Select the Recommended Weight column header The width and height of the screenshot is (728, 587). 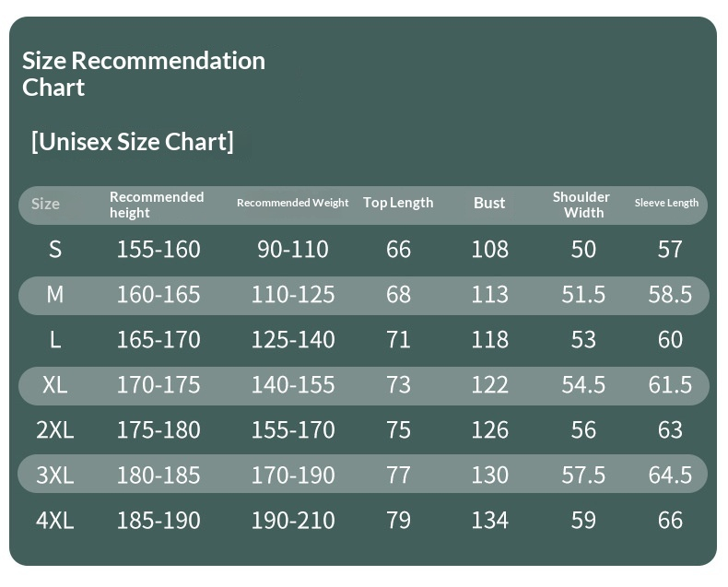click(292, 203)
